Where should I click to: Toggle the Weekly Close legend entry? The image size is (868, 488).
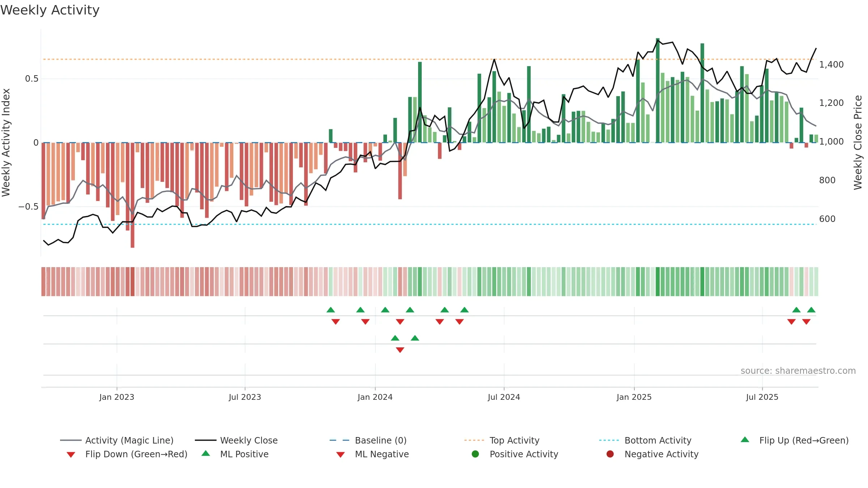[236, 440]
